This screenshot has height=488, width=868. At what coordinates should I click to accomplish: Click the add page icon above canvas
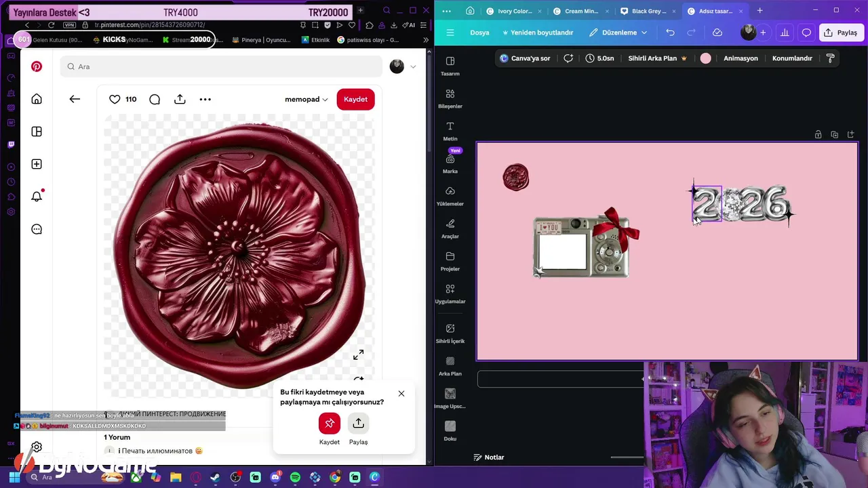(851, 134)
